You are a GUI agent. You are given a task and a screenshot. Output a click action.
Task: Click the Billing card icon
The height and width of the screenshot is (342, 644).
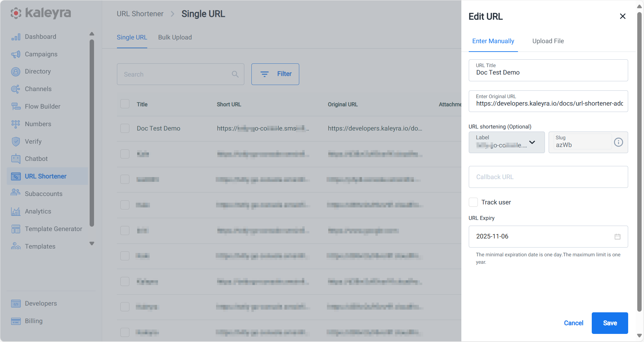click(16, 321)
